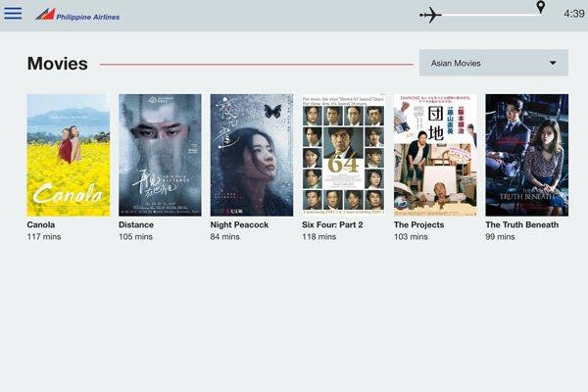Click the 99 mins duration text

(x=500, y=237)
